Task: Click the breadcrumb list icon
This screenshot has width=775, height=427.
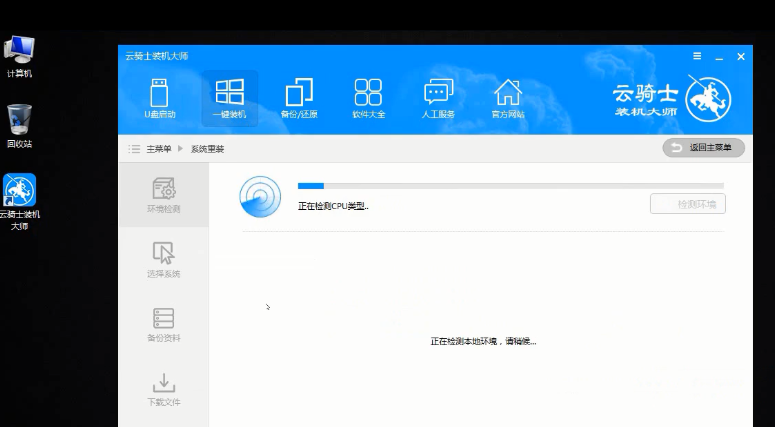Action: click(x=134, y=149)
